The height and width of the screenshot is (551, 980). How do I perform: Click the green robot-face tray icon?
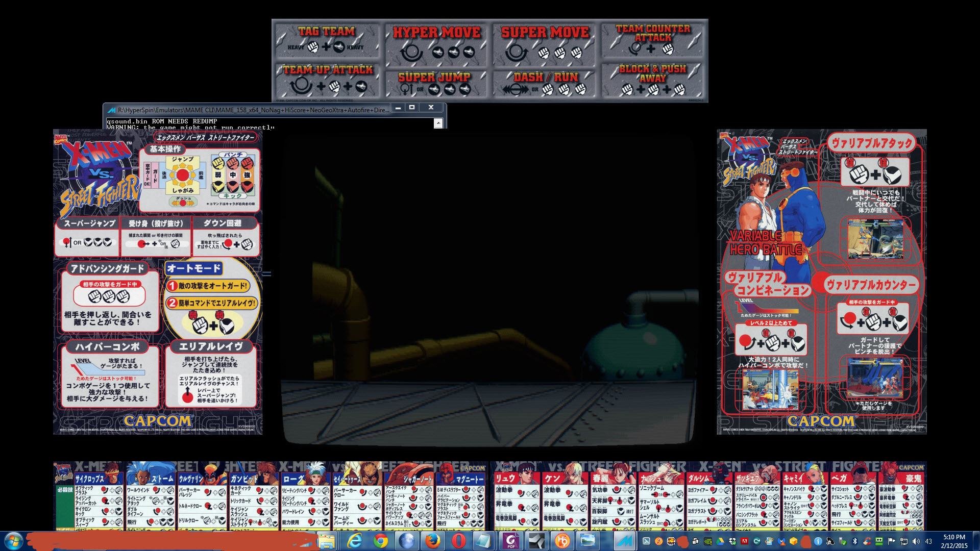click(x=879, y=541)
